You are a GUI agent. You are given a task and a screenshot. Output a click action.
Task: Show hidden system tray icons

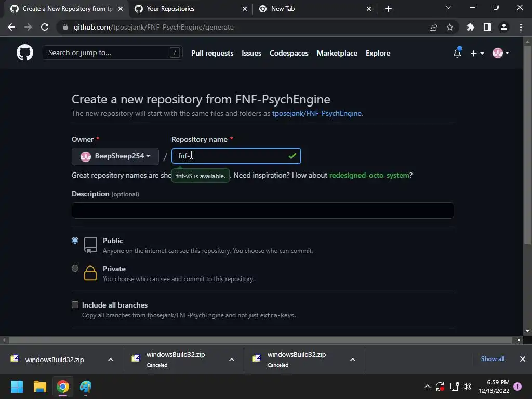pyautogui.click(x=428, y=387)
